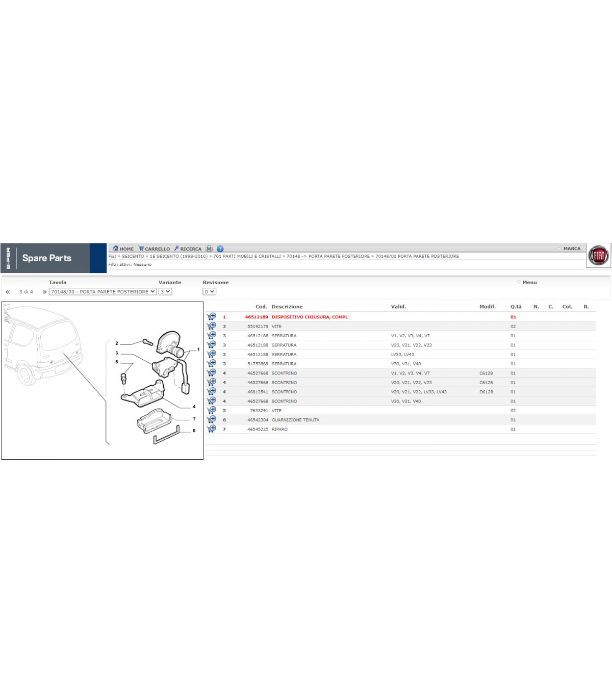Screen dimensions: 612x700
Task: Open the Variante dropdown
Action: (165, 292)
